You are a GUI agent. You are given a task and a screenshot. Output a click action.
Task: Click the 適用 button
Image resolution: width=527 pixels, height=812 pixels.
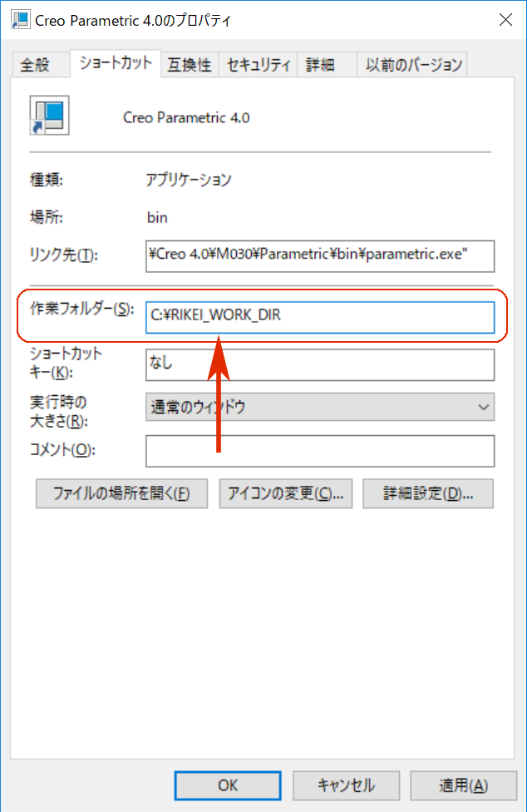click(463, 785)
